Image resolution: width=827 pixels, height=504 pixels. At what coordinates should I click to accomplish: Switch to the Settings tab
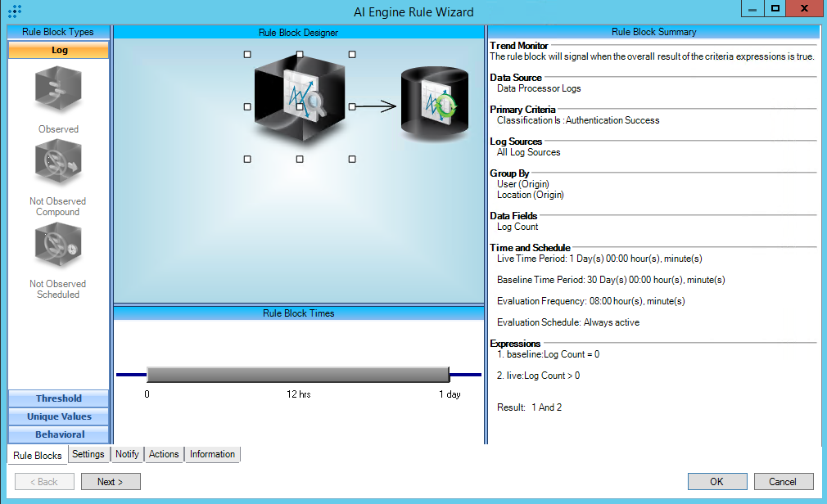click(x=88, y=454)
